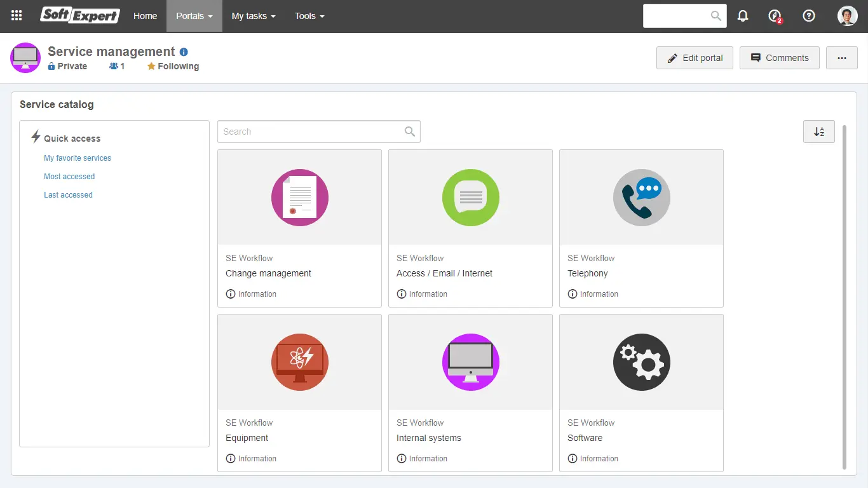Open the help question mark icon
Viewport: 868px width, 488px height.
(809, 16)
